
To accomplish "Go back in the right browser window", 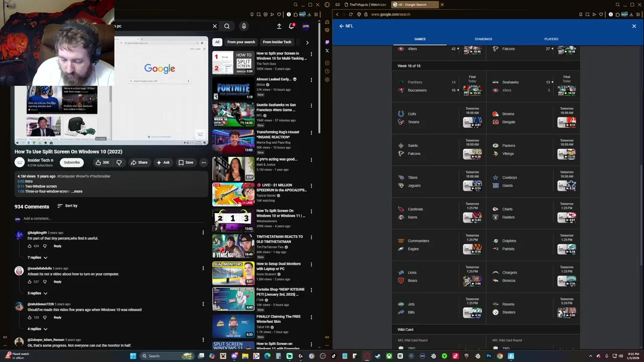I will pos(337,15).
